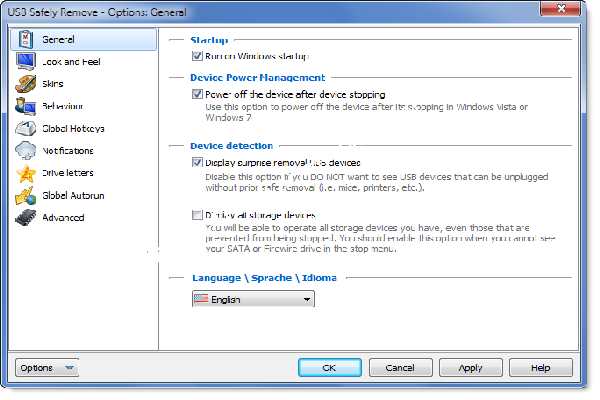
Task: Click the Options dropdown arrow
Action: coord(69,368)
